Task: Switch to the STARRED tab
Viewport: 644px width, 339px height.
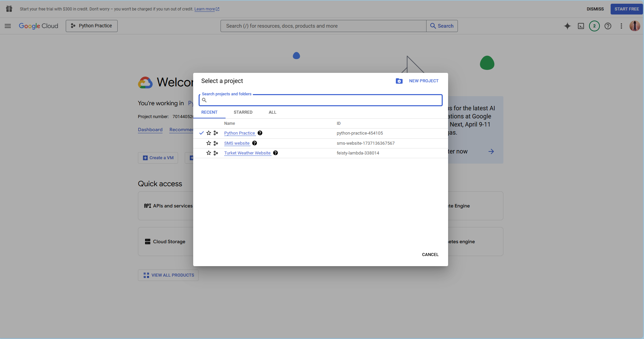Action: pos(243,112)
